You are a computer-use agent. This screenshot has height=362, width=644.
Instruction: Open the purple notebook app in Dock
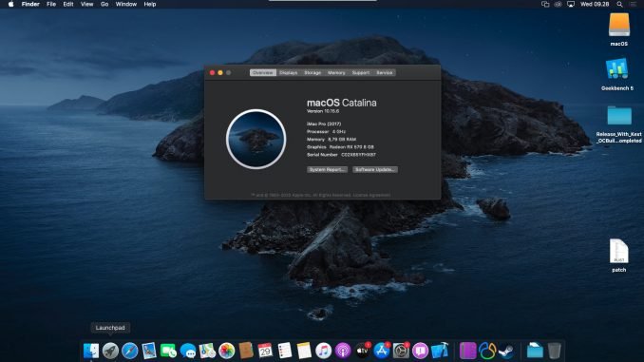(467, 351)
